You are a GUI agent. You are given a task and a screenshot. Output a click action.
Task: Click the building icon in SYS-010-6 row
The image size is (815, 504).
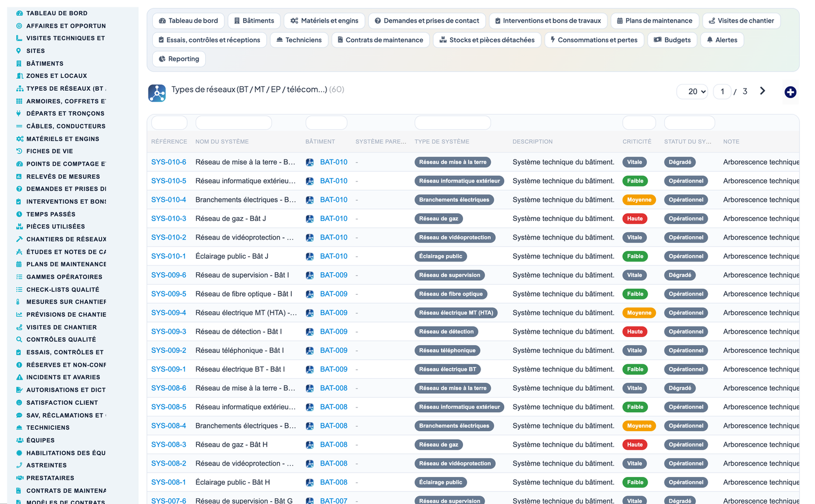coord(310,162)
